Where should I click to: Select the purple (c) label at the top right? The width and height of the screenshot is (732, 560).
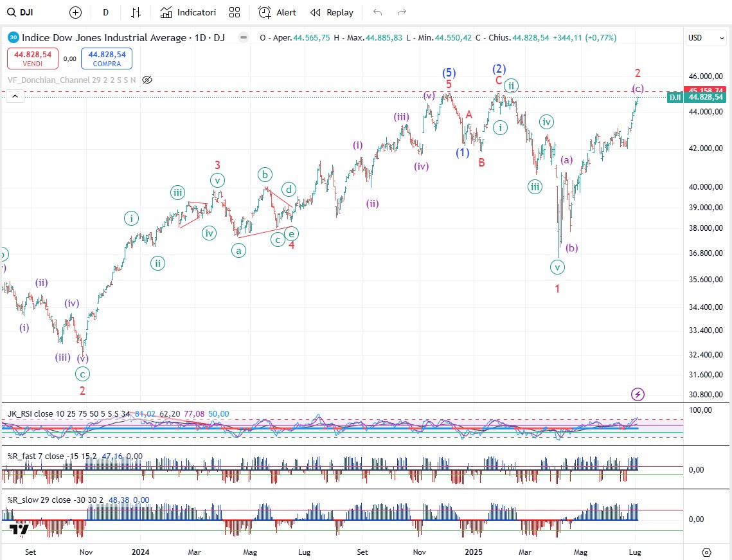638,89
